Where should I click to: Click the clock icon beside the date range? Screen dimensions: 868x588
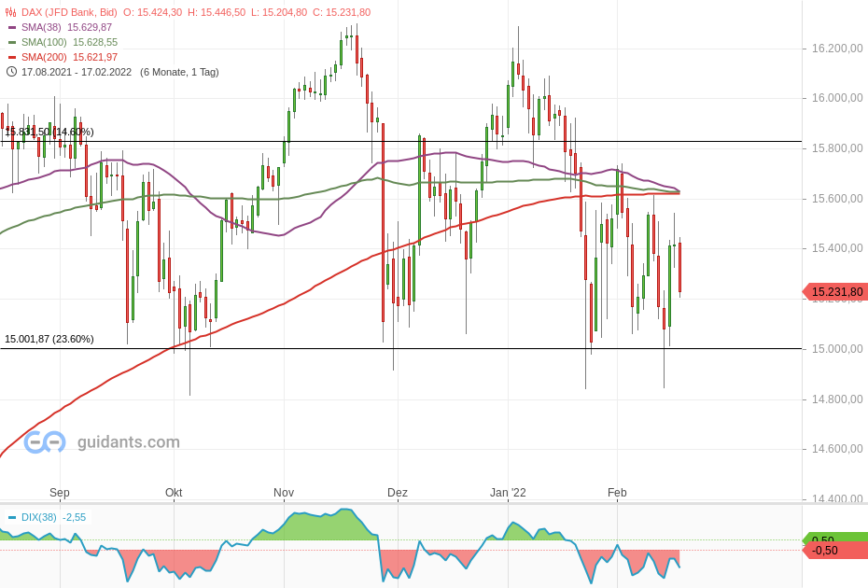click(10, 71)
